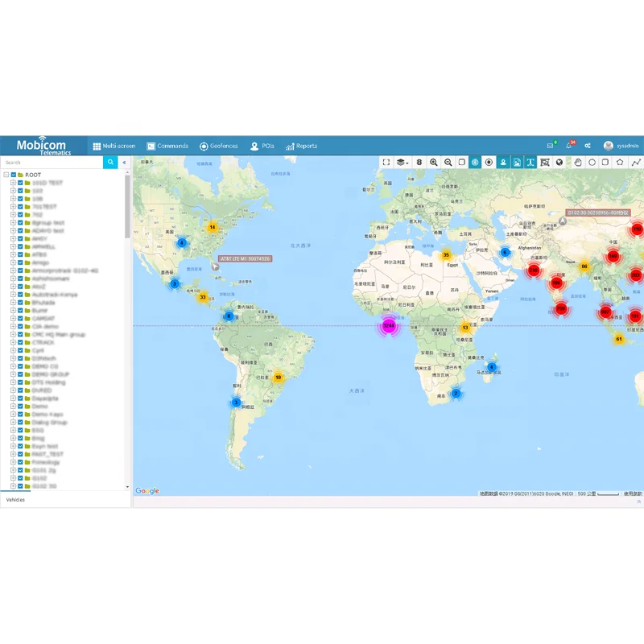Select the circle drawing tool
Screen dimensions: 644x644
[x=592, y=162]
